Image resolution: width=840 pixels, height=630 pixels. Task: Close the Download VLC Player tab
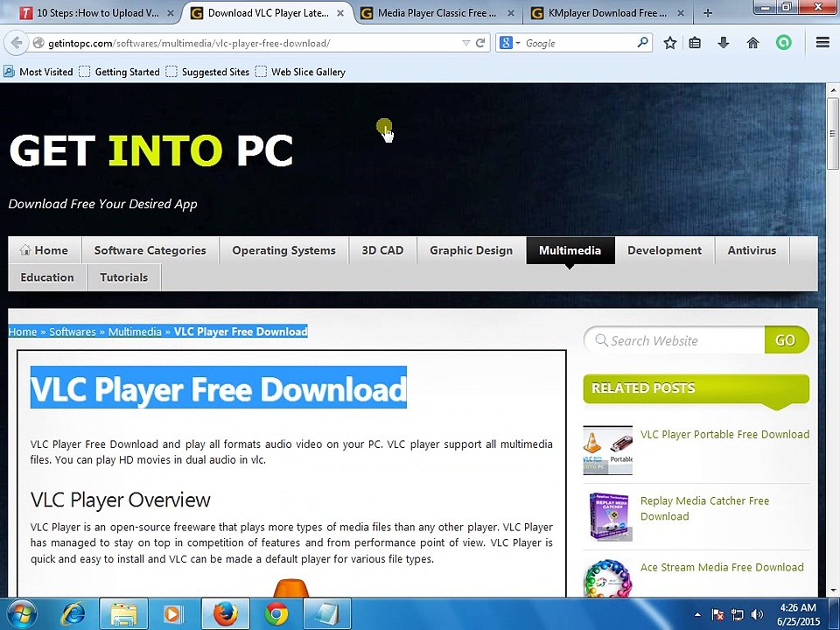tap(340, 13)
